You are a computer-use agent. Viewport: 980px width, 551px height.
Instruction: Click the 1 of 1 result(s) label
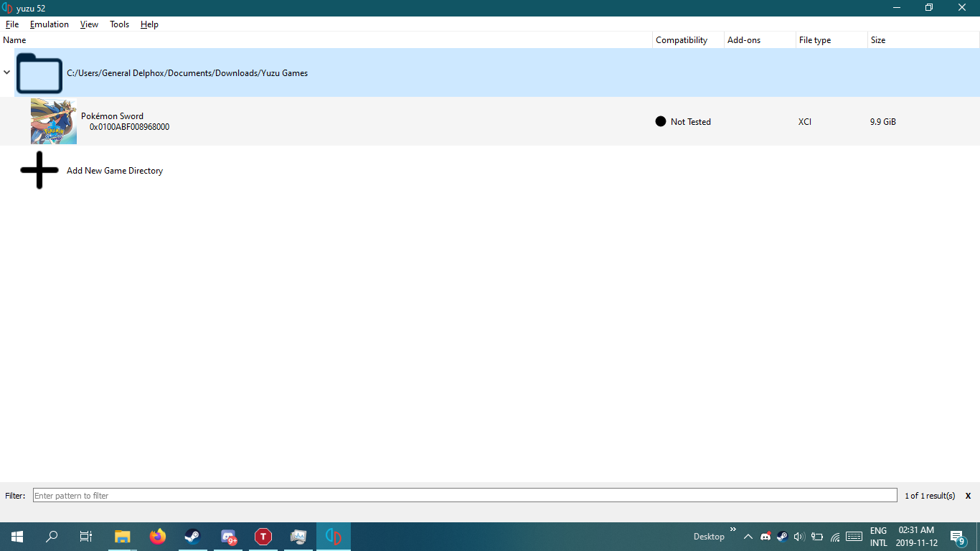[x=930, y=496]
